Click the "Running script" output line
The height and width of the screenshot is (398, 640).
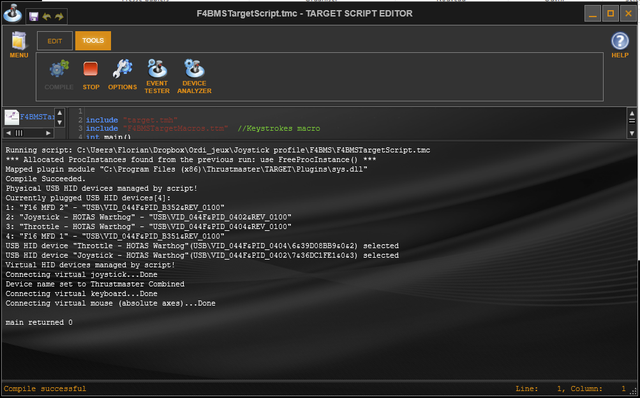tap(218, 150)
